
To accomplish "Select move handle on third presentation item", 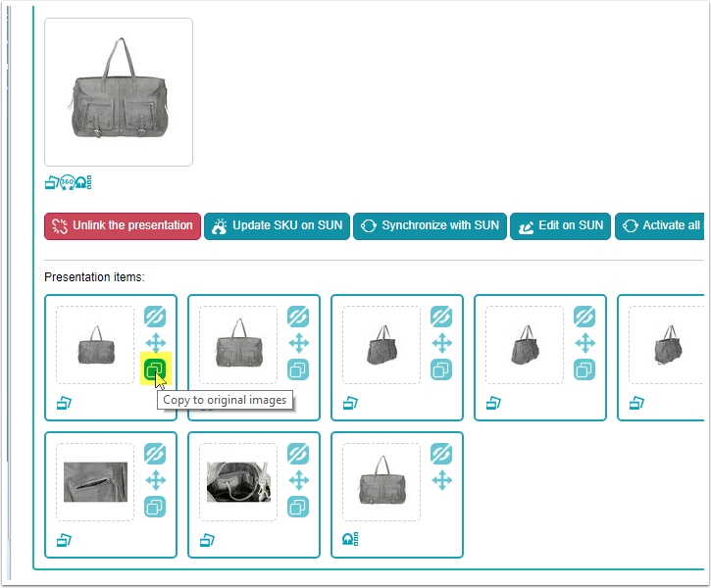I will 442,343.
